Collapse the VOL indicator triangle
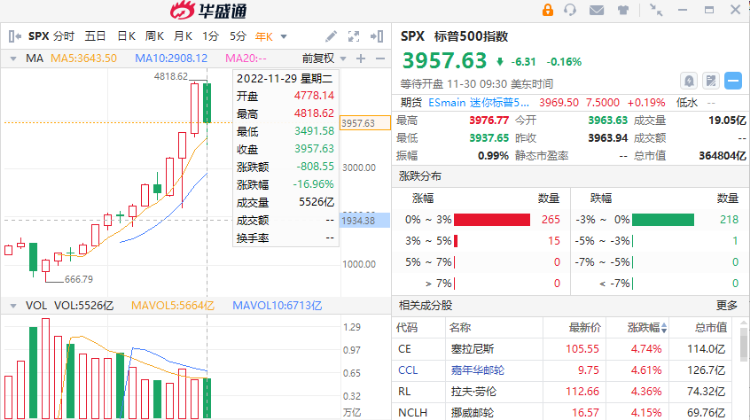 pos(13,306)
